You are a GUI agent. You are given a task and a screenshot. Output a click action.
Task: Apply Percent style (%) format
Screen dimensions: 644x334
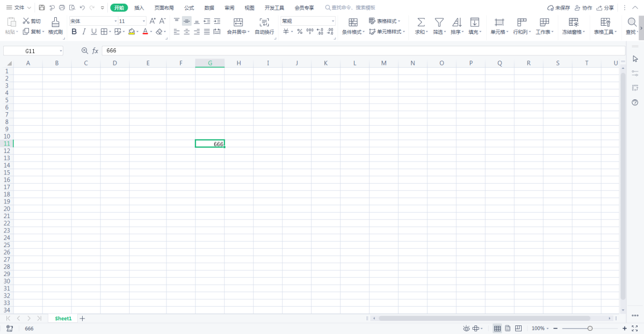click(300, 32)
